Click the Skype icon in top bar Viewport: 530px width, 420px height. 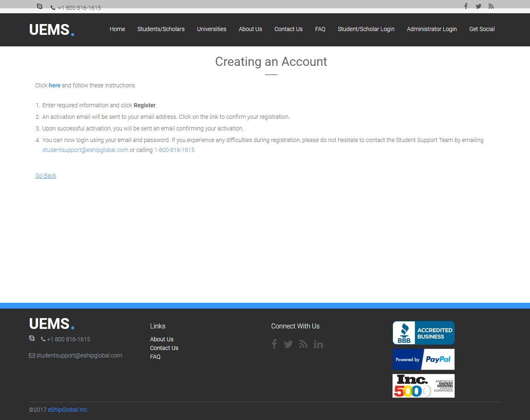pos(40,6)
